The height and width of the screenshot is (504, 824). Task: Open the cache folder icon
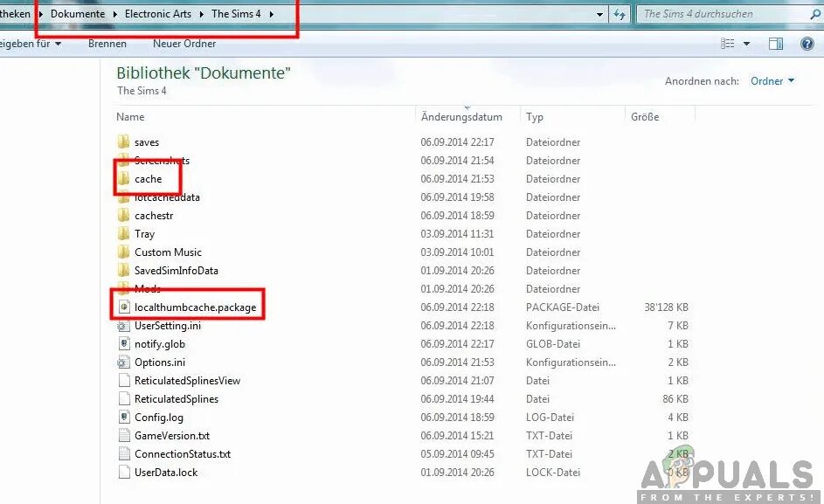(123, 179)
